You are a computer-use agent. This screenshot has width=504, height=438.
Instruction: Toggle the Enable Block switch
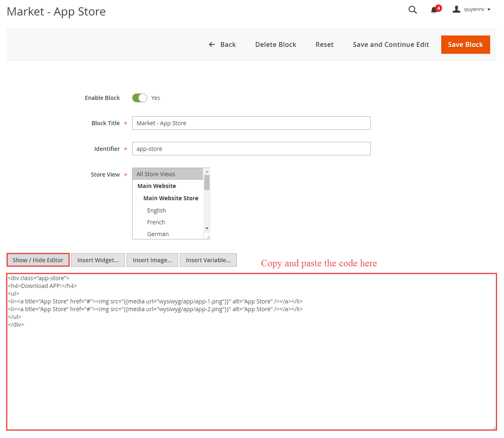(139, 98)
